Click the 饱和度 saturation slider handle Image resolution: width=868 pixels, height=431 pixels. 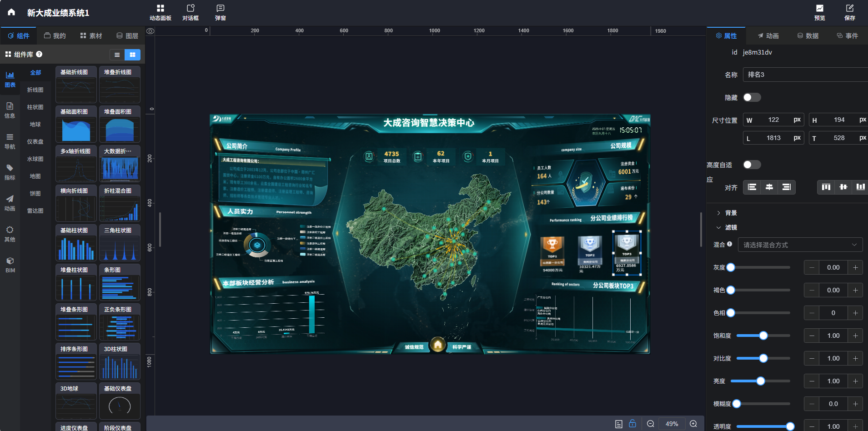point(763,336)
